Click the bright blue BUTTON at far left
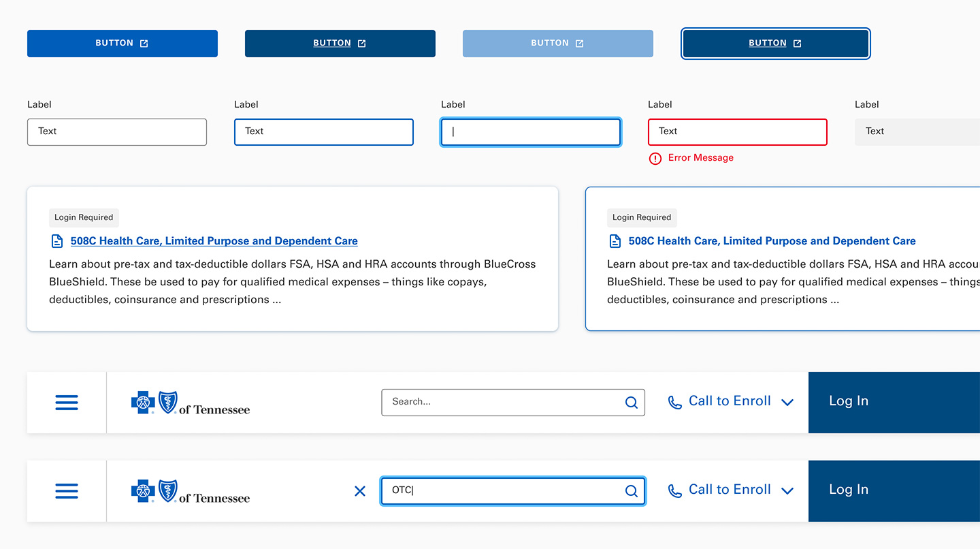Screen dimensions: 980x549 click(x=122, y=44)
